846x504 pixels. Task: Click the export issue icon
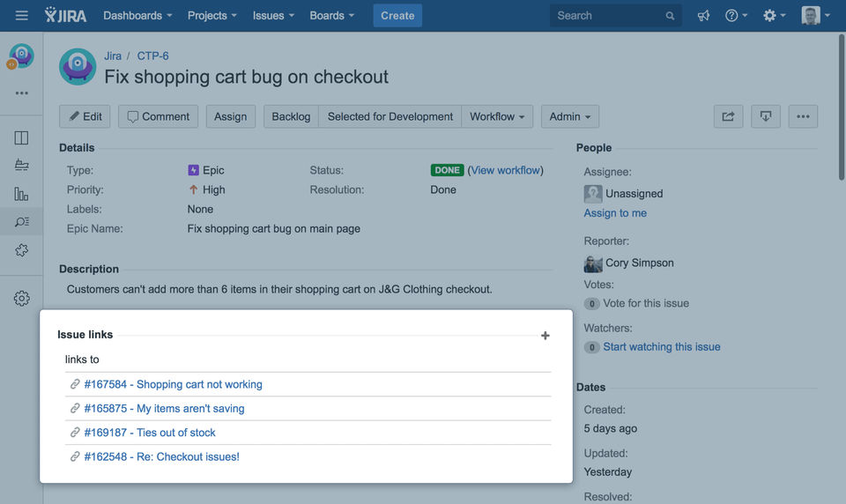point(765,116)
